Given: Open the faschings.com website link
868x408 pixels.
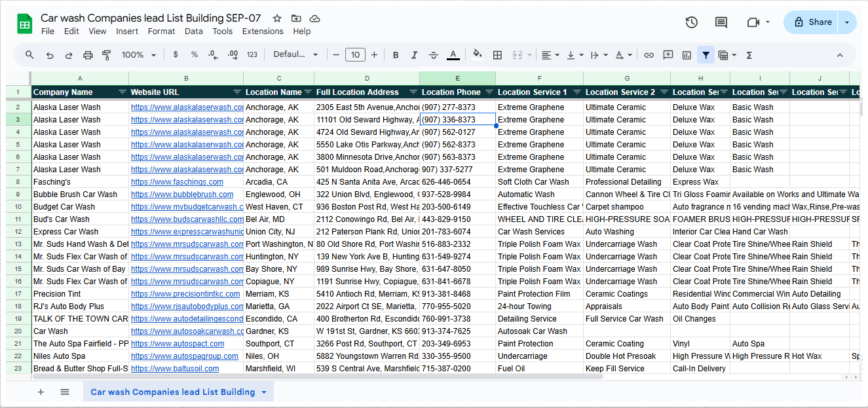Looking at the screenshot, I should click(177, 182).
